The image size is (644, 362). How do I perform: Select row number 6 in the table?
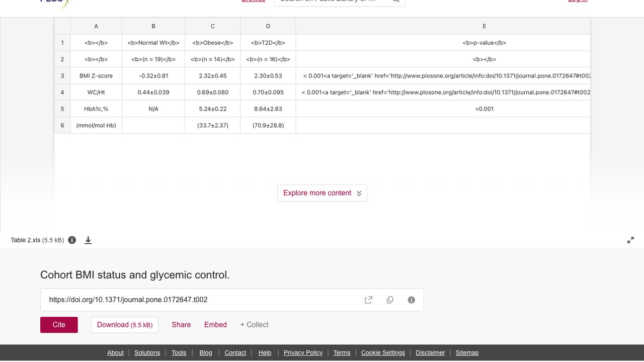click(62, 125)
